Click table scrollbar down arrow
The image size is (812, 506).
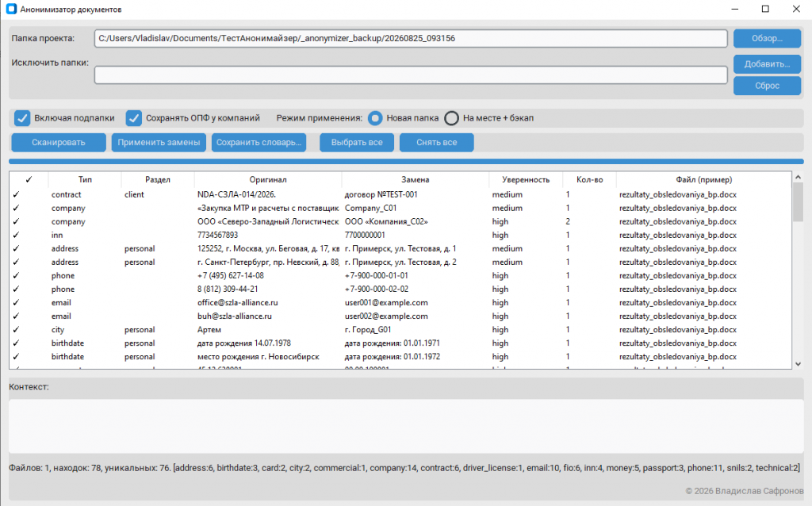coord(798,364)
